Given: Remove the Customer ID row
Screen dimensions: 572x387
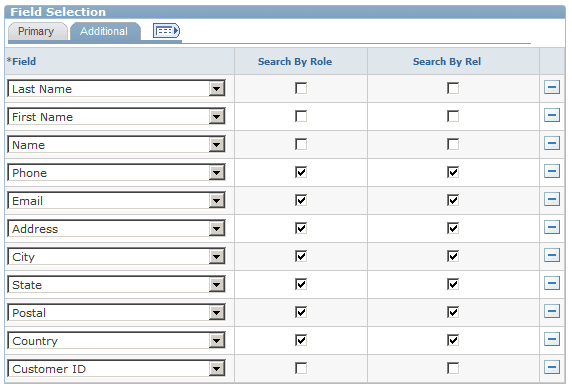Looking at the screenshot, I should (552, 367).
